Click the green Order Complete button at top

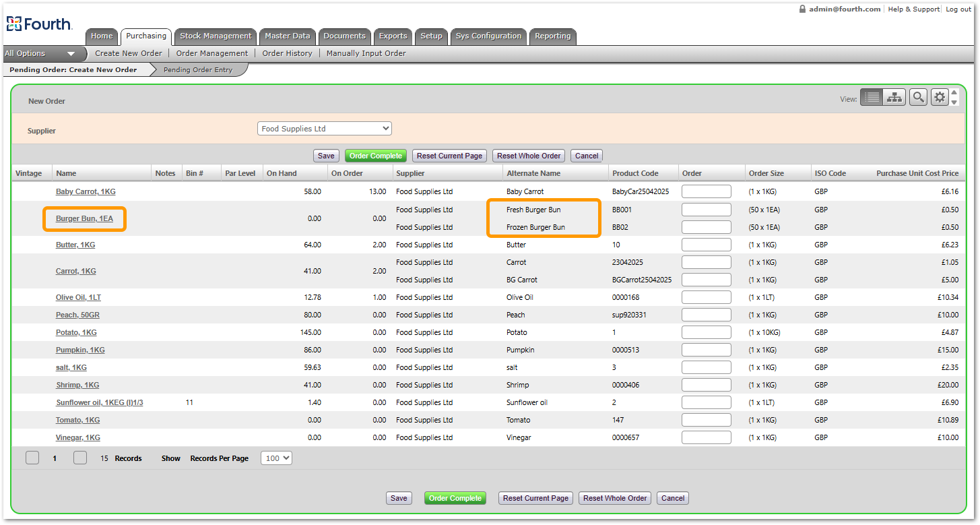tap(376, 156)
